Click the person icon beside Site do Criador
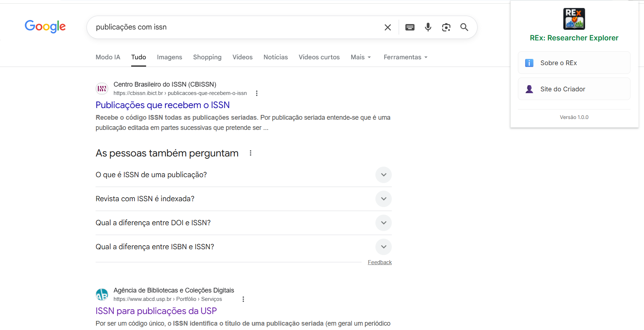 (x=530, y=89)
